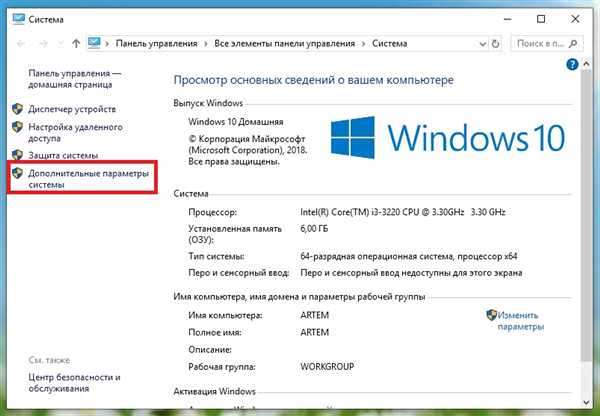Click the search box in Control Panel

point(547,44)
